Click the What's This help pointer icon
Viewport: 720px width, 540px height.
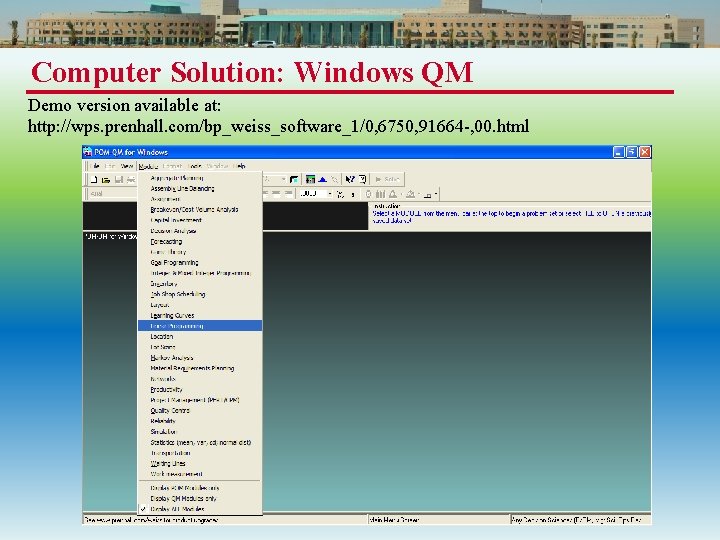click(350, 180)
